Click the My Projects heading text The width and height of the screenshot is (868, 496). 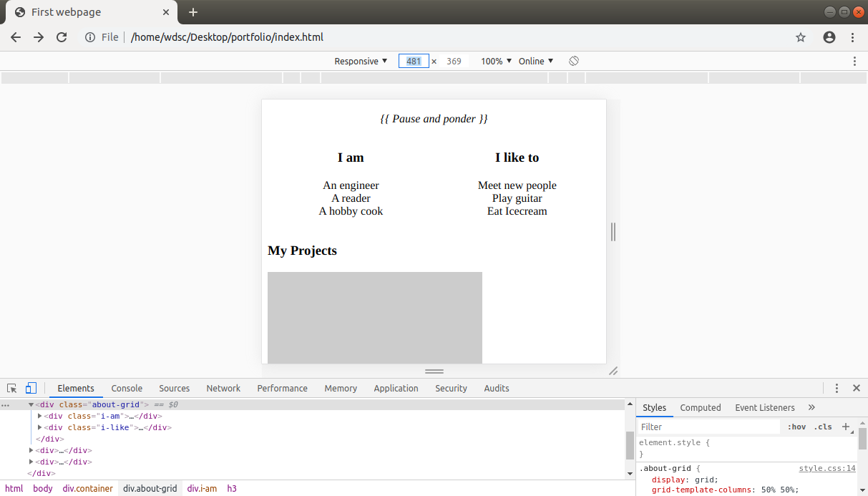302,251
